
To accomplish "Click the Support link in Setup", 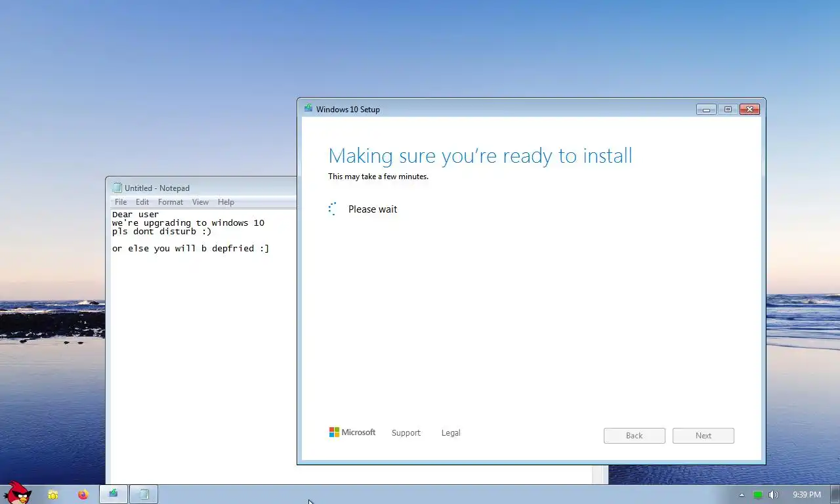I will coord(406,433).
